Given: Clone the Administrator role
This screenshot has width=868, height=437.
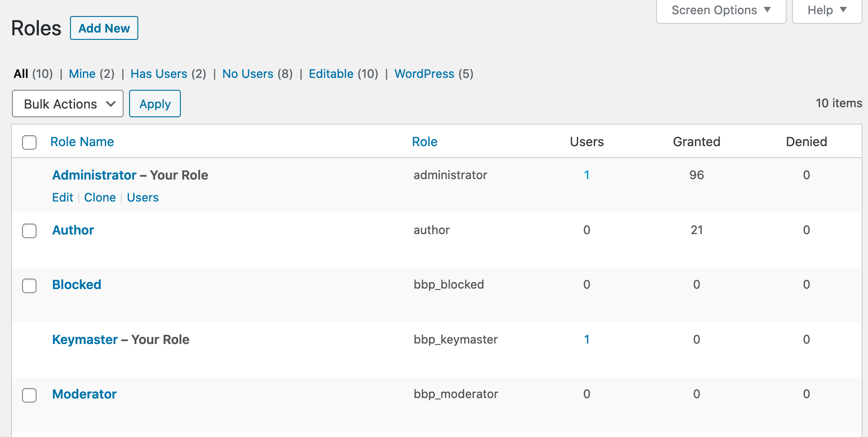Looking at the screenshot, I should 100,197.
